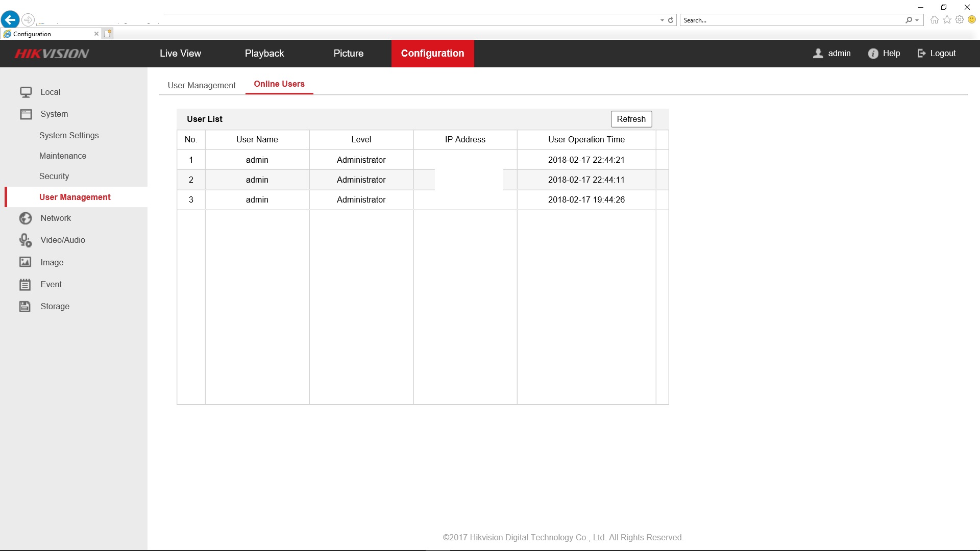Viewport: 980px width, 551px height.
Task: Open the address bar dropdown arrow
Action: (x=662, y=20)
